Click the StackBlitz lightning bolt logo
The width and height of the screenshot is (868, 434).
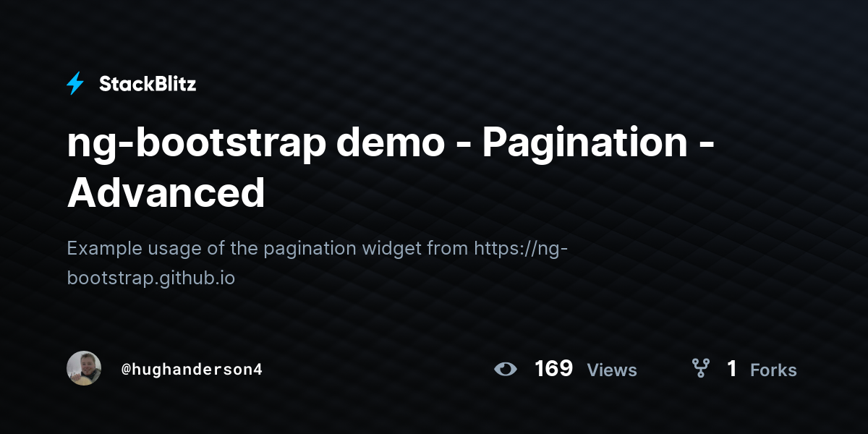75,84
